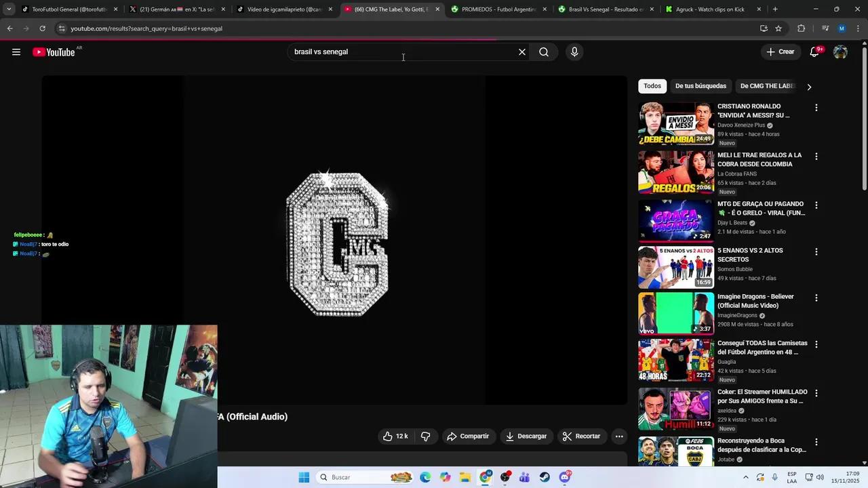The image size is (868, 488).
Task: Open the tab search dropdown arrow
Action: point(9,9)
